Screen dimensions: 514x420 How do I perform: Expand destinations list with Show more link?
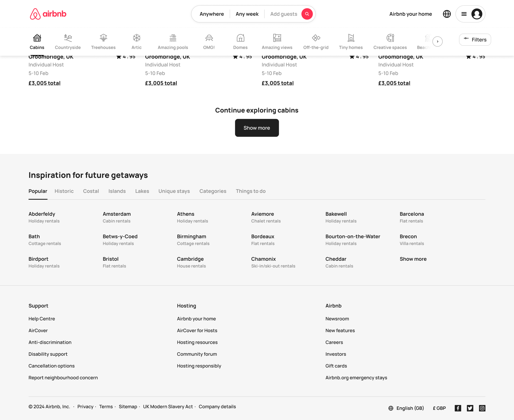pyautogui.click(x=413, y=259)
